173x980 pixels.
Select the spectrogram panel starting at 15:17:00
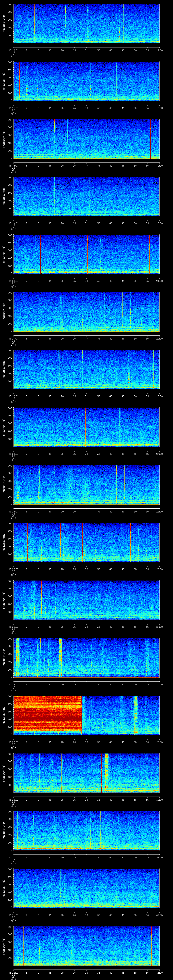click(x=87, y=81)
